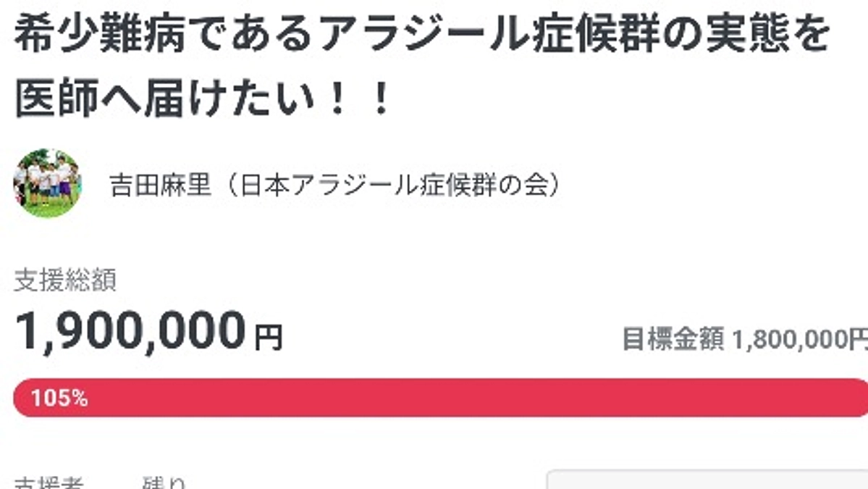The image size is (868, 489).
Task: Click the funding progress bar
Action: pyautogui.click(x=433, y=396)
